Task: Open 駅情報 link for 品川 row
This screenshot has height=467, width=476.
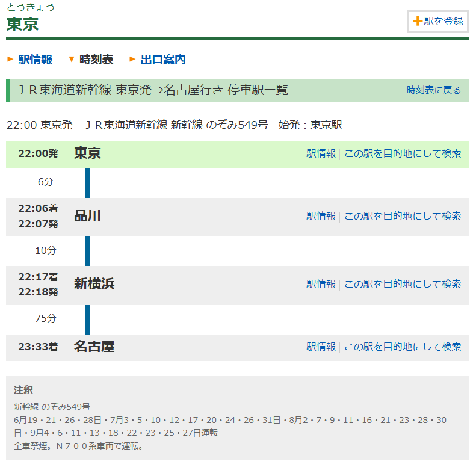Action: pyautogui.click(x=321, y=216)
